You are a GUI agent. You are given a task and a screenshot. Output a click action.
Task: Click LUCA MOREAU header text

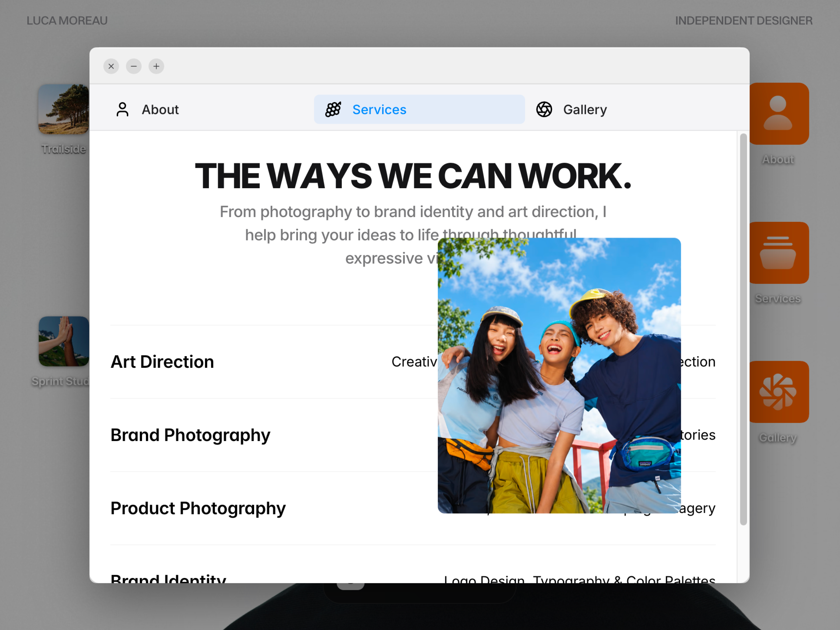(x=67, y=20)
